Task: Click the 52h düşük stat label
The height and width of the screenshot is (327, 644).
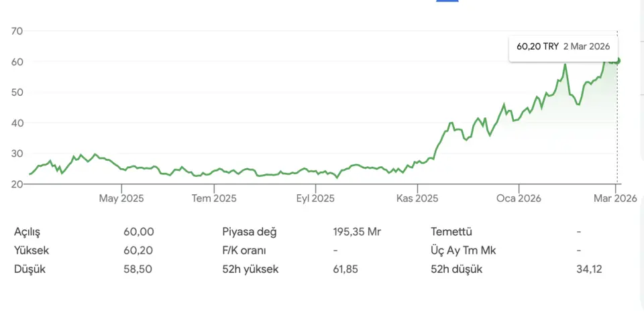Action: (456, 269)
